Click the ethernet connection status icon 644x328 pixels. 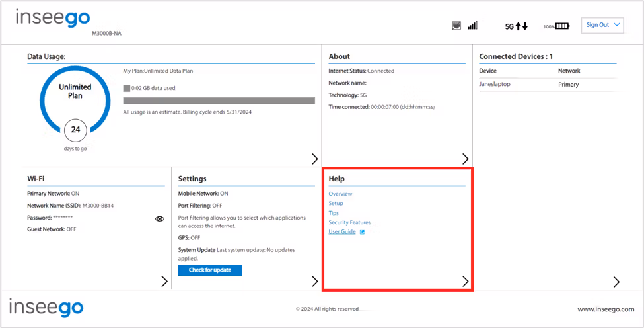tap(456, 26)
